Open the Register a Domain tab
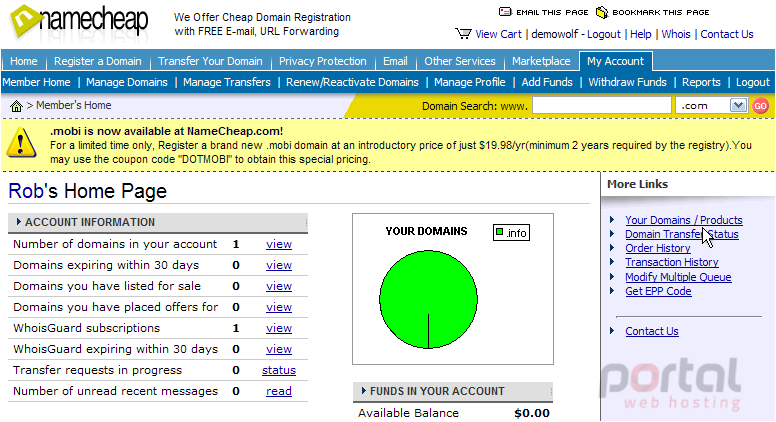 [97, 61]
